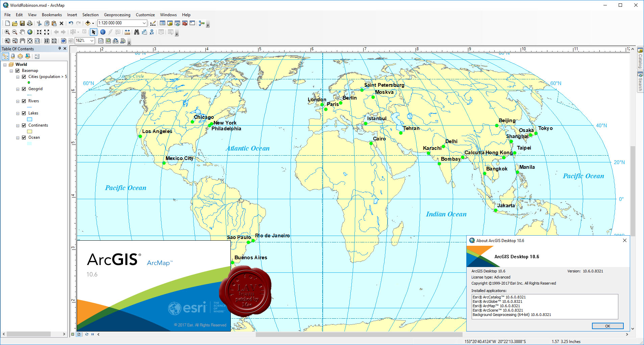Click the Continents yellow symbol swatch
Image resolution: width=644 pixels, height=345 pixels.
click(29, 132)
